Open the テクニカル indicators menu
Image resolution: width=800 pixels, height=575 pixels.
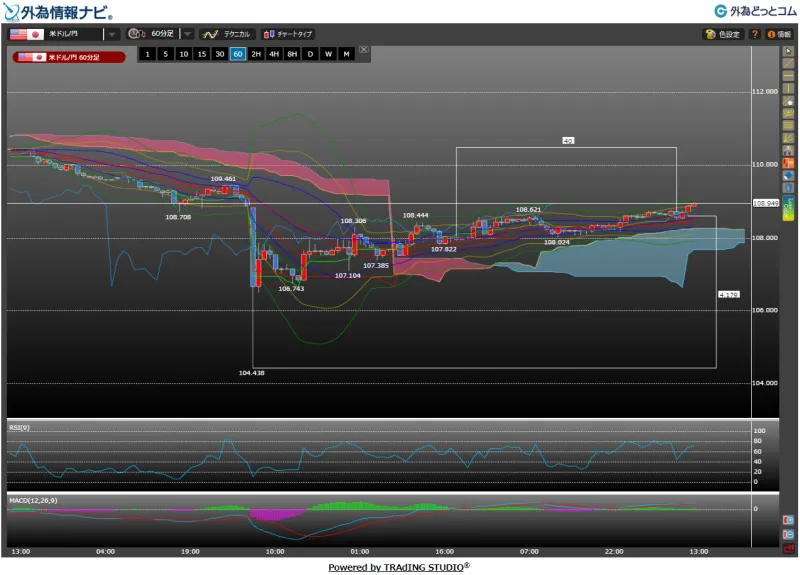pyautogui.click(x=227, y=34)
